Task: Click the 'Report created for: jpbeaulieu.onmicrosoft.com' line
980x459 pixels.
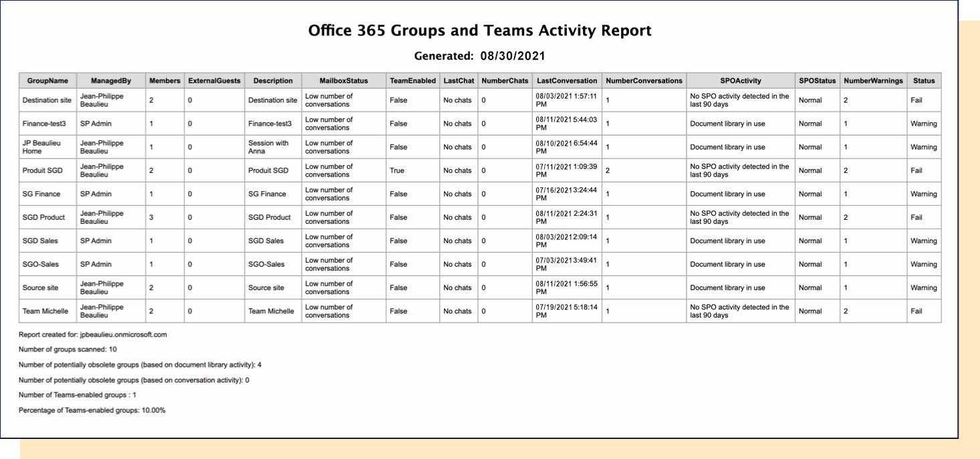Action: (x=93, y=334)
